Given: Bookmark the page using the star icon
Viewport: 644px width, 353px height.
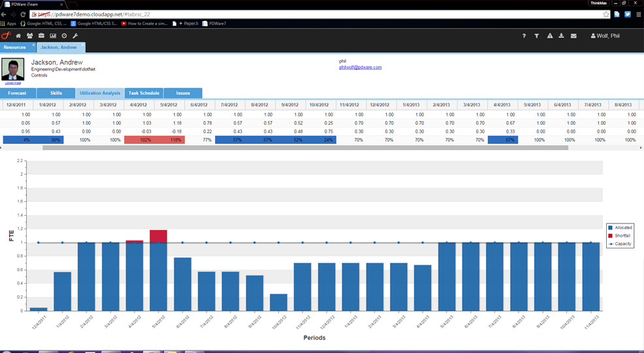Looking at the screenshot, I should (606, 14).
